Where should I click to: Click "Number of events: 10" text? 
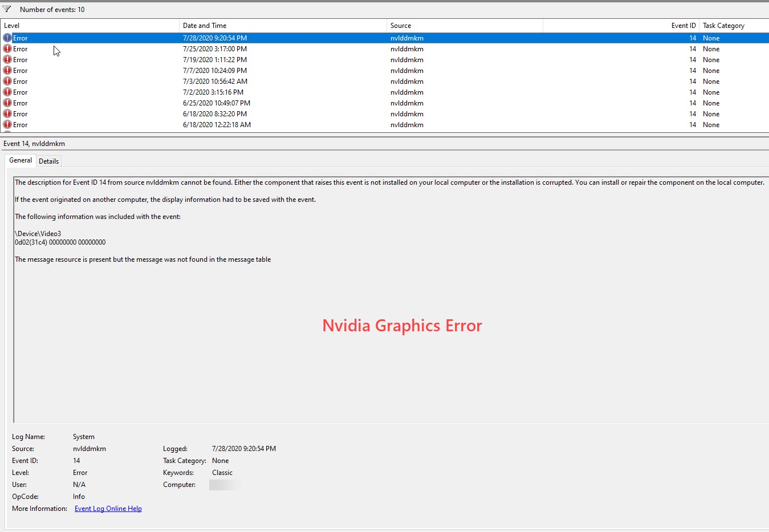point(52,10)
